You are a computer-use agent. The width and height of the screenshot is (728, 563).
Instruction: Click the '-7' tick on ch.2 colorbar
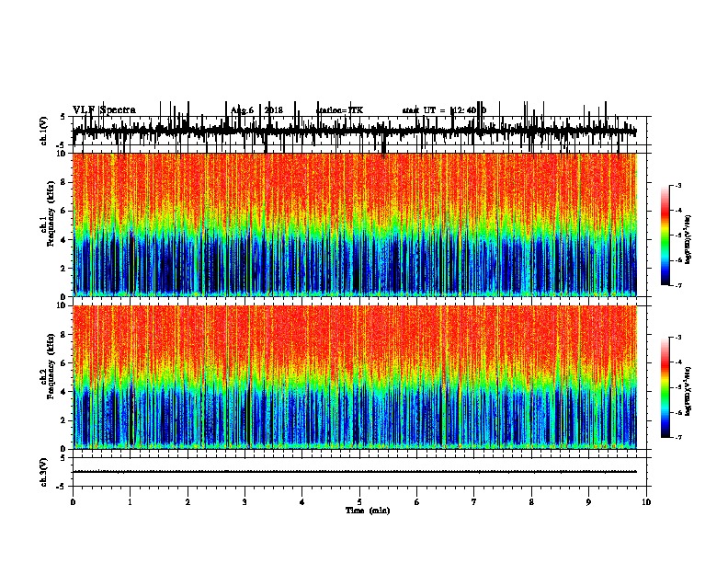tap(677, 437)
